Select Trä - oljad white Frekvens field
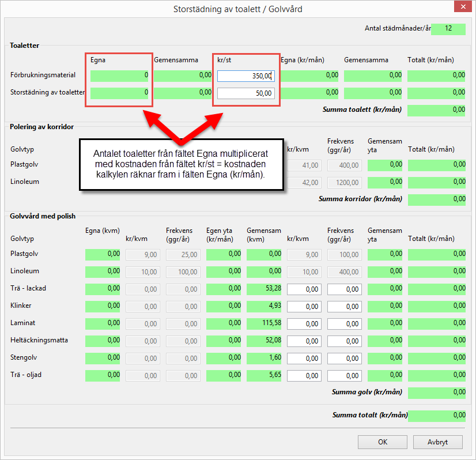The image size is (476, 460). [x=344, y=376]
